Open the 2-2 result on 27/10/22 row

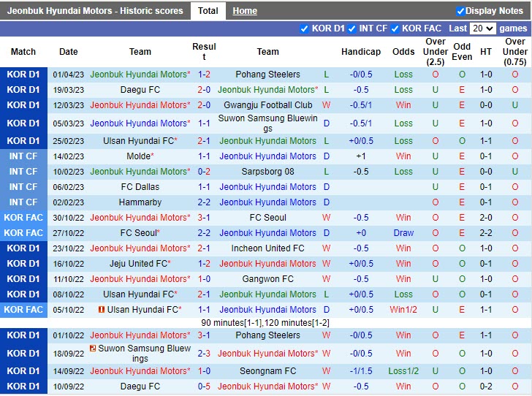[204, 233]
